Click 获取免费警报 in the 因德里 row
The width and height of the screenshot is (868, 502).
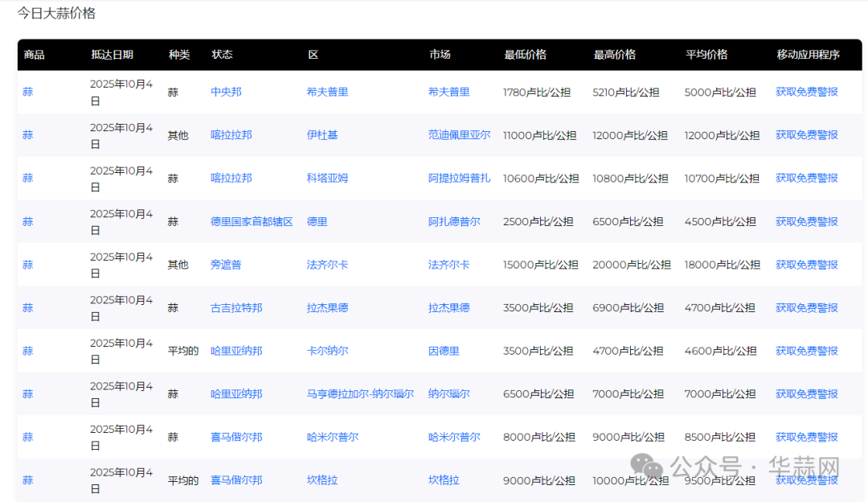(807, 352)
